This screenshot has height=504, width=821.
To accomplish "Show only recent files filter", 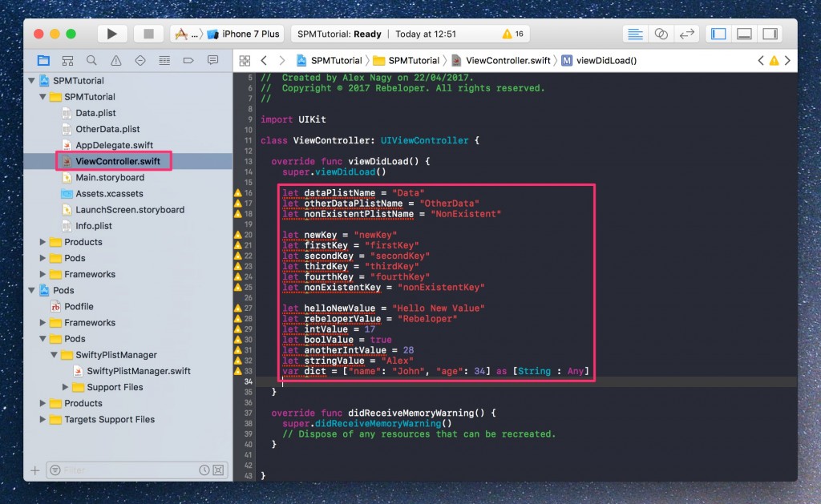I will [204, 470].
